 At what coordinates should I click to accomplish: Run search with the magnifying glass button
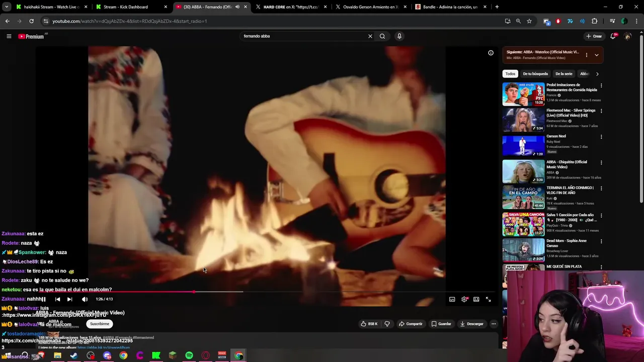point(382,36)
